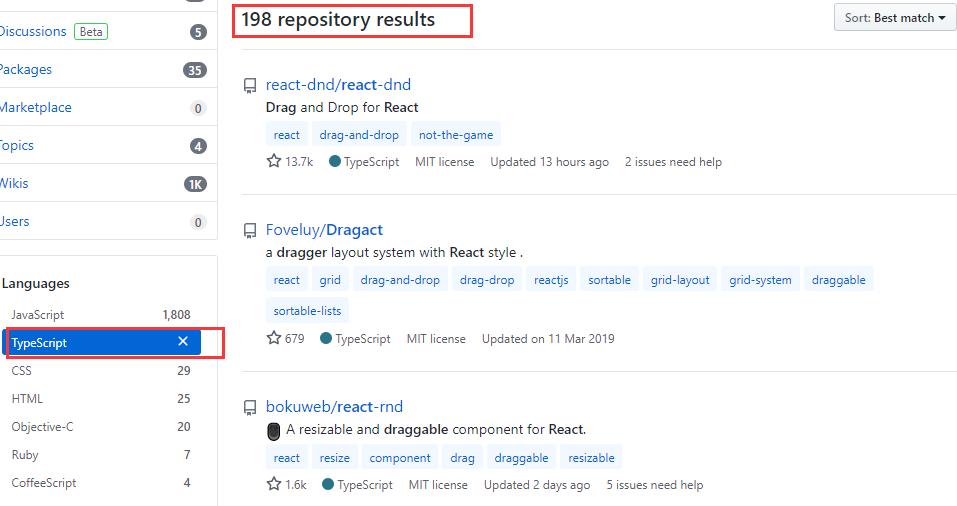Click the 'resize' topic tag
Image resolution: width=957 pixels, height=506 pixels.
pos(334,457)
